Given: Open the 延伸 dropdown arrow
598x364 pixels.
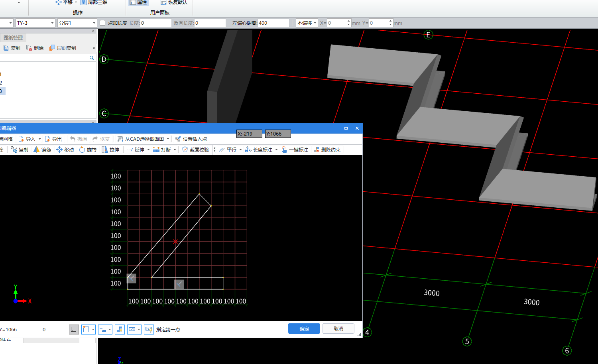Looking at the screenshot, I should [148, 150].
